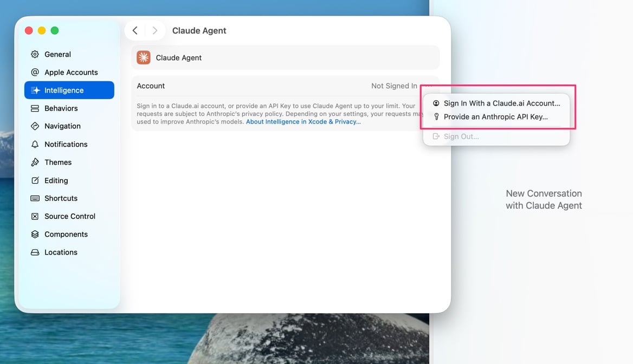This screenshot has width=633, height=364.
Task: Open Editing settings pane
Action: point(69,180)
